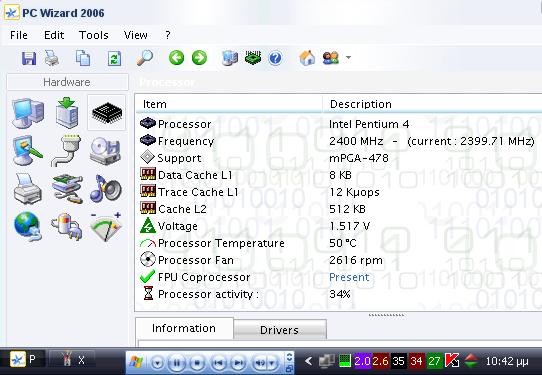Image resolution: width=542 pixels, height=375 pixels.
Task: Open the Printer hardware category
Action: tap(28, 189)
